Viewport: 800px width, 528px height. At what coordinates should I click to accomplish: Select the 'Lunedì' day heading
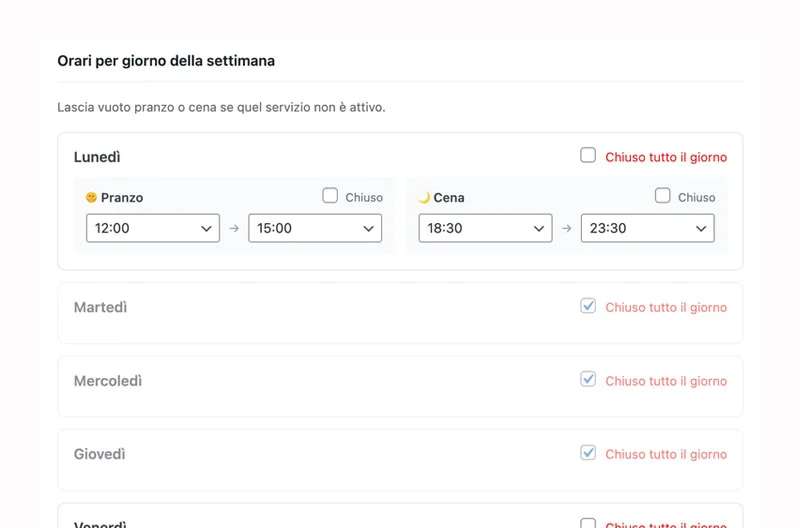[97, 157]
